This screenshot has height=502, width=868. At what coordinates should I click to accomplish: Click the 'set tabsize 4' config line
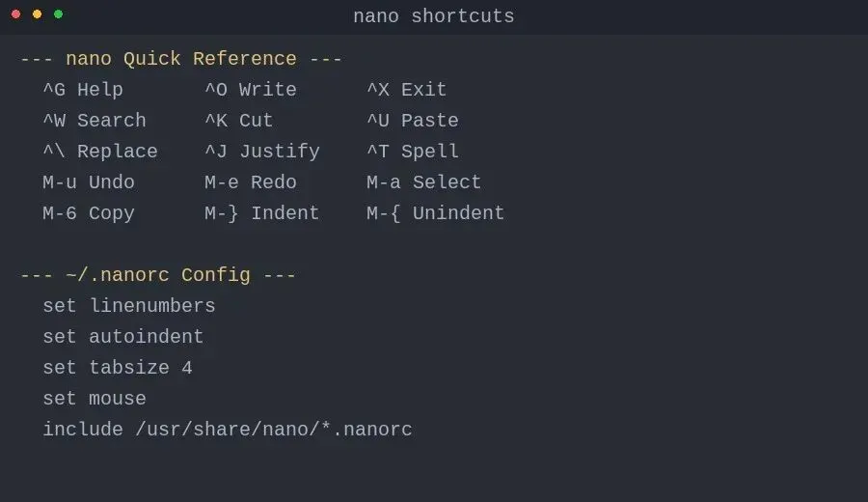pyautogui.click(x=118, y=368)
